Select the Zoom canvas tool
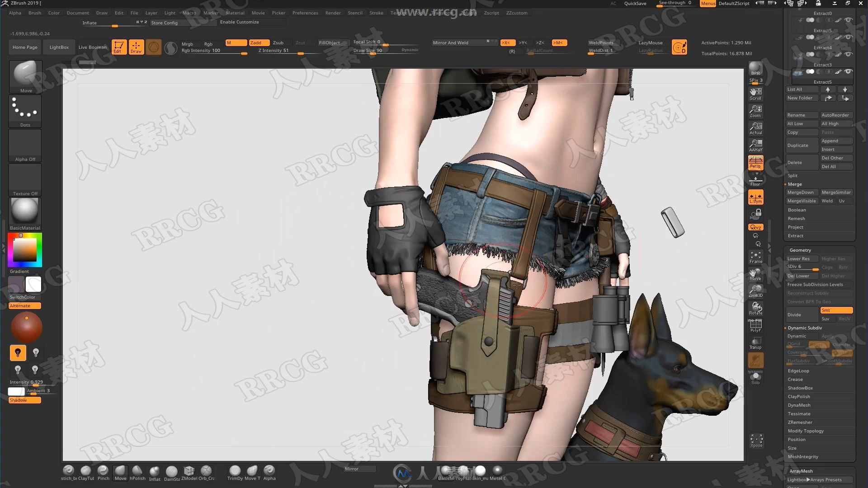 tap(755, 111)
